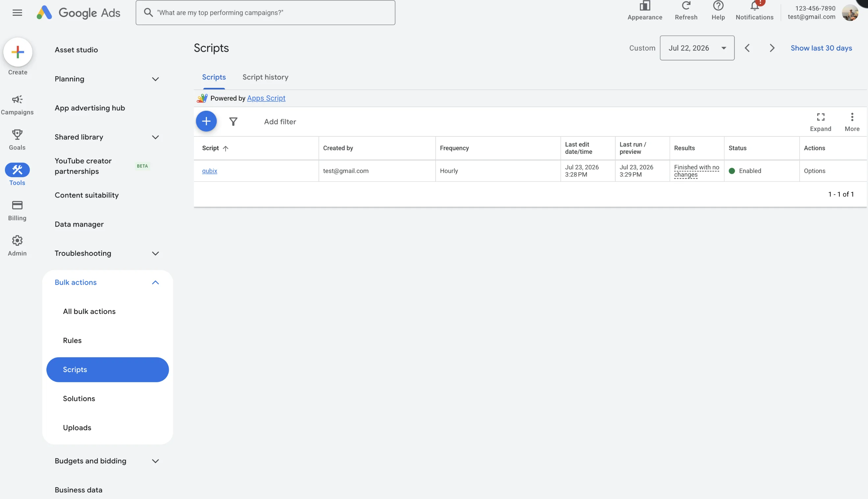Open Billing section
The width and height of the screenshot is (868, 499).
click(x=17, y=210)
